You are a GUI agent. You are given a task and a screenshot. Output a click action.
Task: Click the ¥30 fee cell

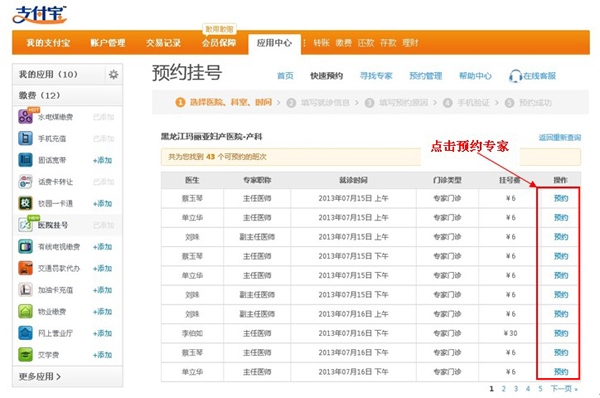point(510,333)
